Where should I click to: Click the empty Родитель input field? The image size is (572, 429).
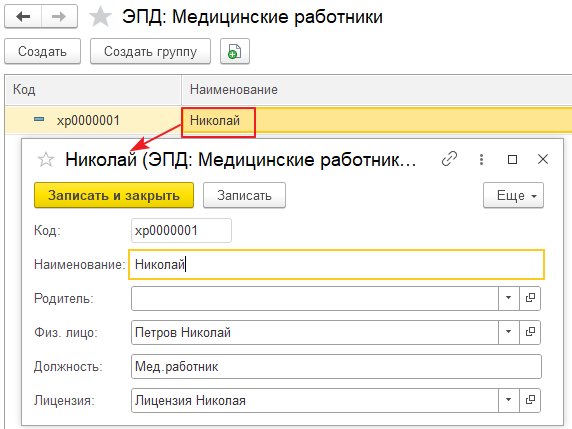(315, 298)
